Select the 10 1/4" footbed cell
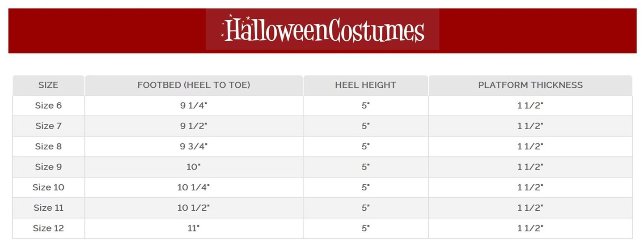Screen dimensions: 644x251 coord(194,187)
